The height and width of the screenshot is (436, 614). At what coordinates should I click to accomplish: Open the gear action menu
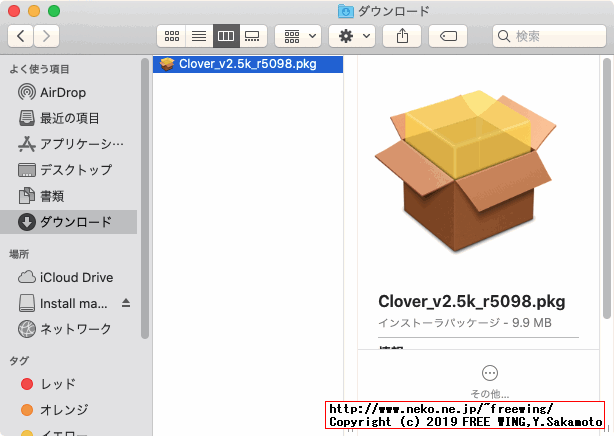[x=352, y=36]
